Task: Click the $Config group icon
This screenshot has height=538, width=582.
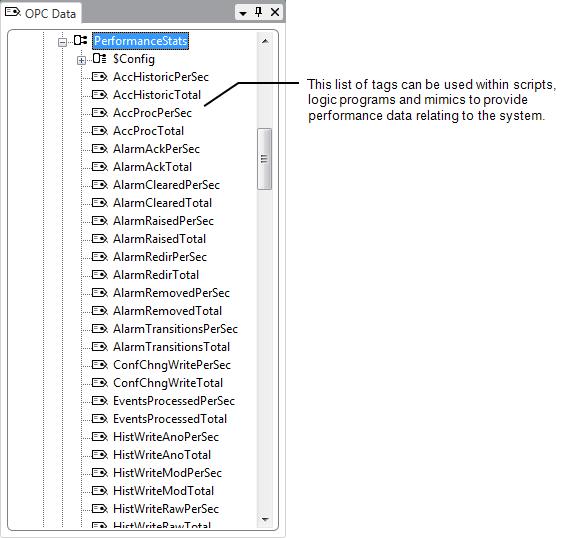Action: click(x=99, y=59)
